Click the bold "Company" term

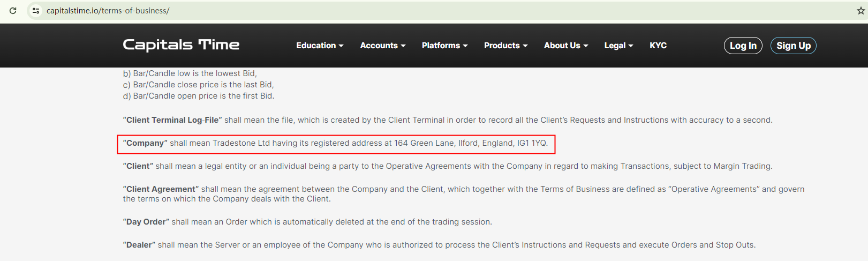coord(145,143)
